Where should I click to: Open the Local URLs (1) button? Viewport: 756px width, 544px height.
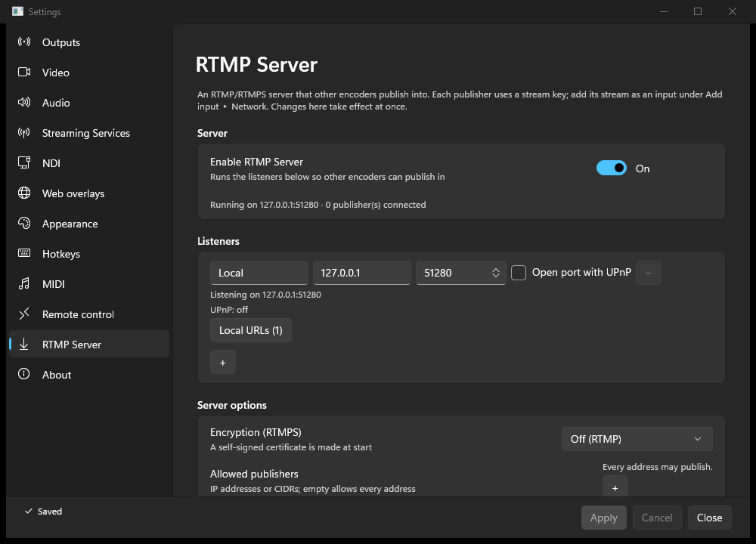point(251,330)
